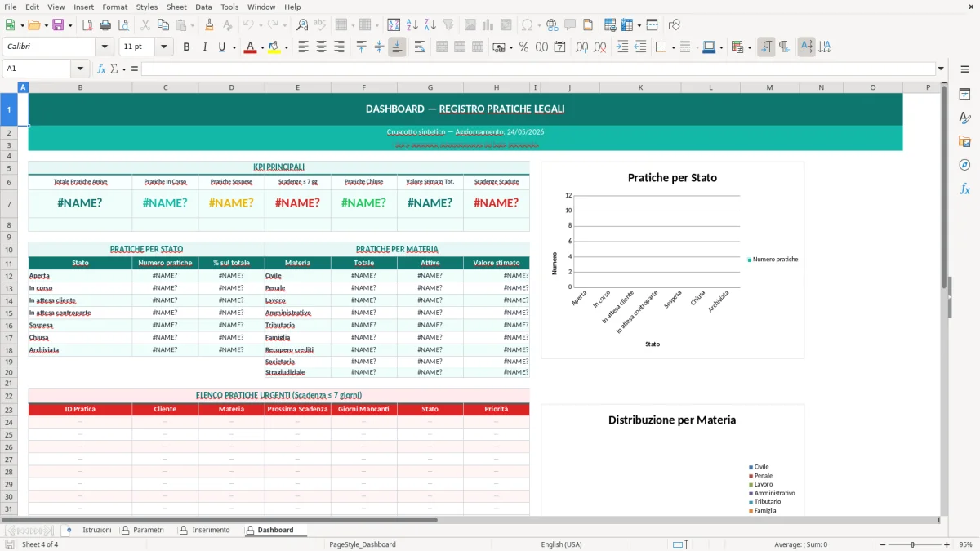Click Increase Indent icon
This screenshot has height=551, width=980.
point(622,47)
